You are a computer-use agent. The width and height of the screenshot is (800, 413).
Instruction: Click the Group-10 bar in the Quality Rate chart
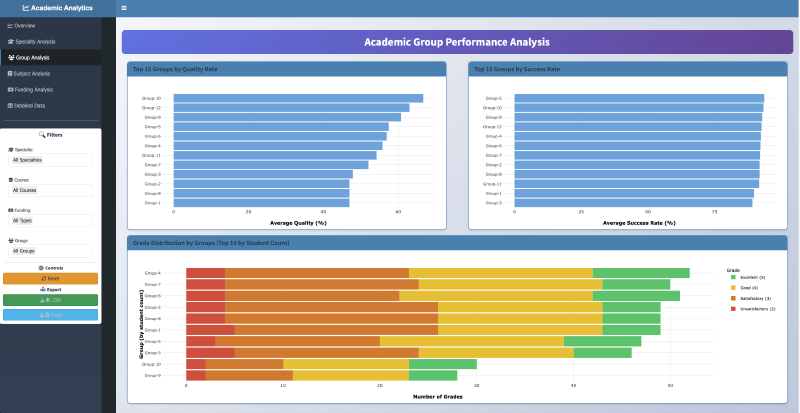tap(298, 98)
